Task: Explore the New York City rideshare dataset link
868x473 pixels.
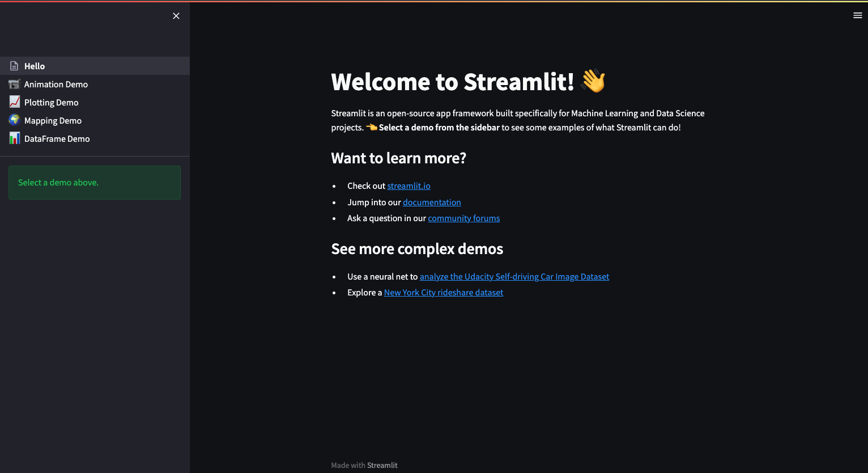Action: click(x=444, y=292)
